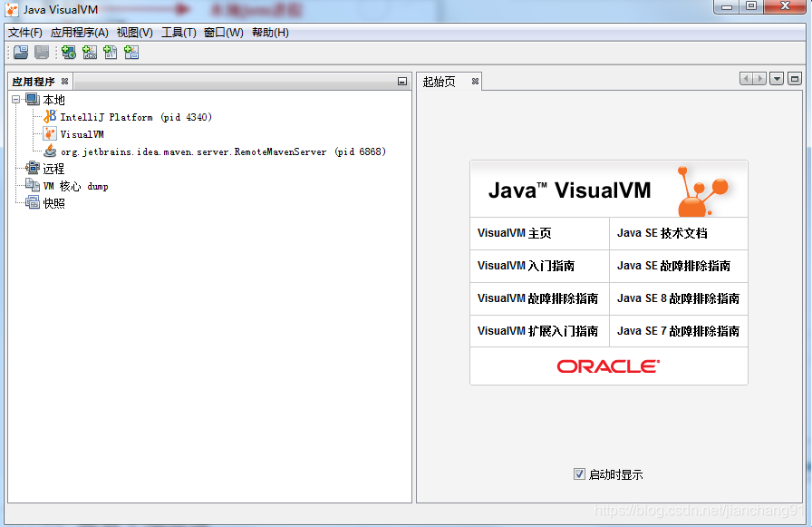This screenshot has height=527, width=812.
Task: Open the VisualVM 扩展入门指南 link
Action: pyautogui.click(x=537, y=331)
